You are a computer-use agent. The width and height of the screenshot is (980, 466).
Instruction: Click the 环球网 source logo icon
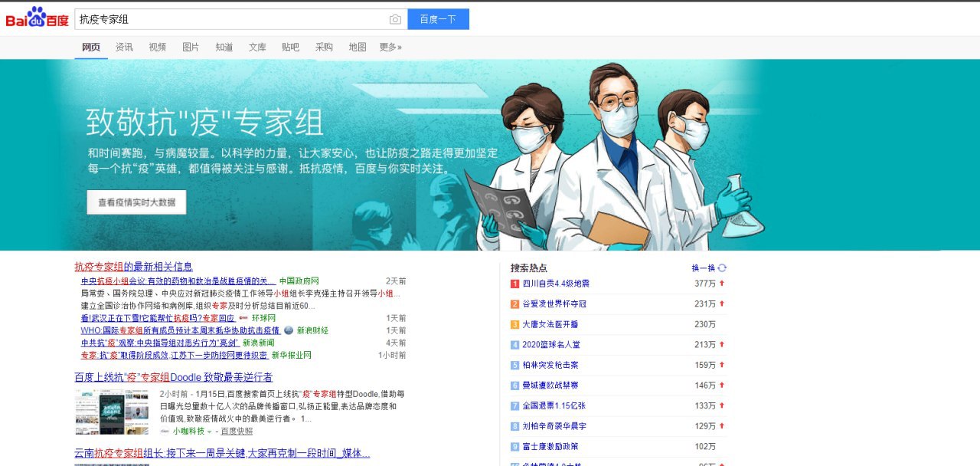243,318
